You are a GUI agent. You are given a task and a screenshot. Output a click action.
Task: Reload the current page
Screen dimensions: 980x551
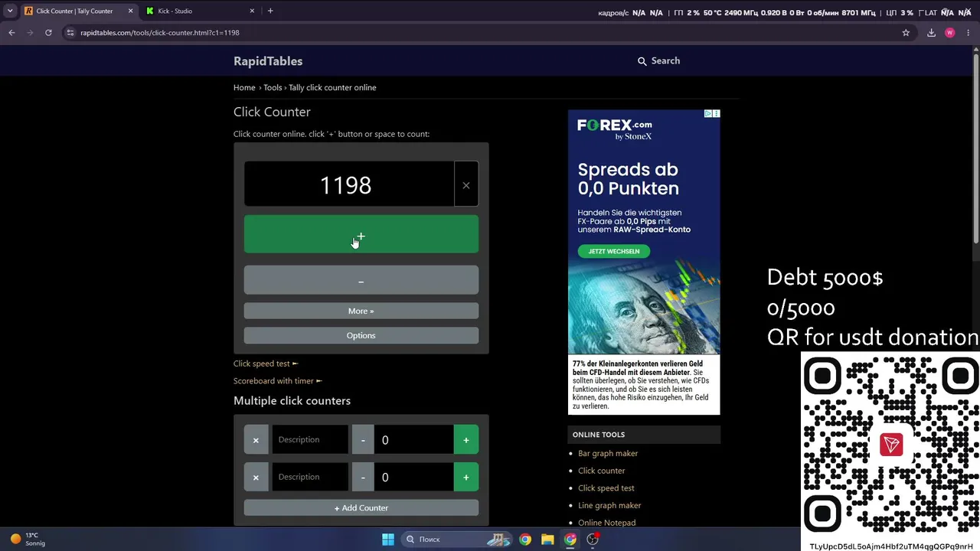pyautogui.click(x=48, y=33)
